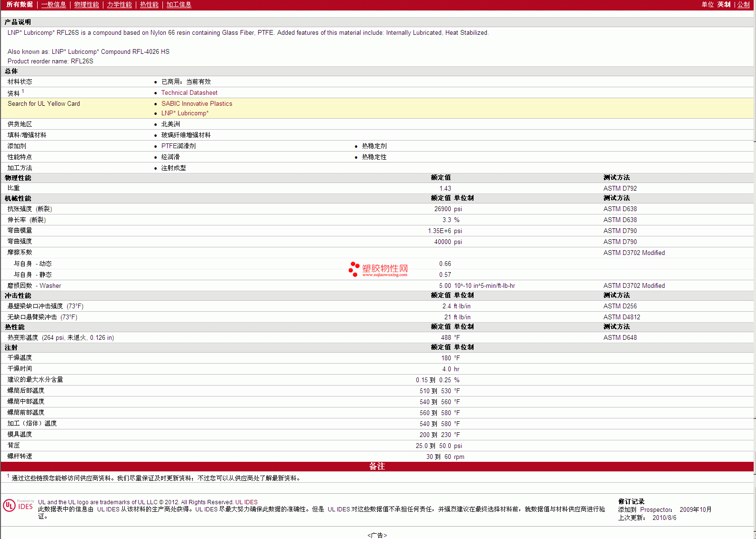This screenshot has height=539, width=756.
Task: Select the ASTM D256 test method
Action: (620, 306)
